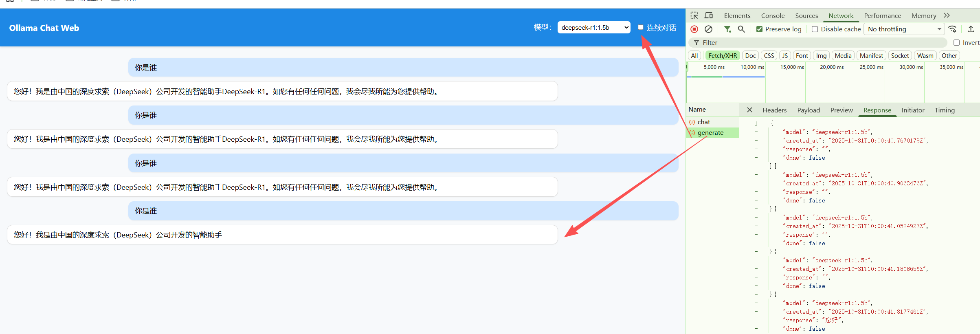The image size is (980, 334).
Task: Filter requests by Font
Action: tap(802, 56)
